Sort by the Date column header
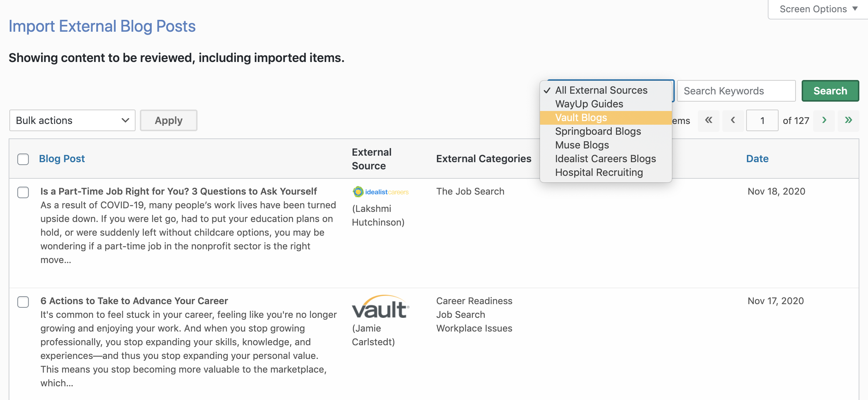The image size is (868, 400). [757, 159]
